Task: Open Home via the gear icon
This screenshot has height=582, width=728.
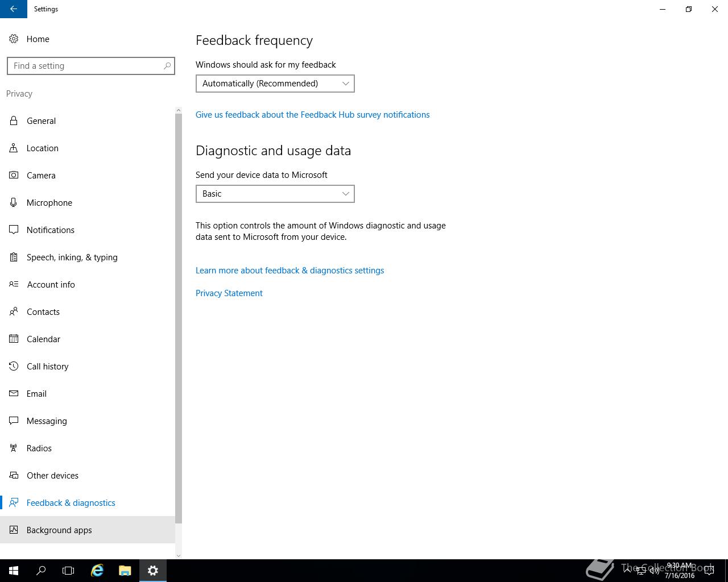Action: [14, 39]
